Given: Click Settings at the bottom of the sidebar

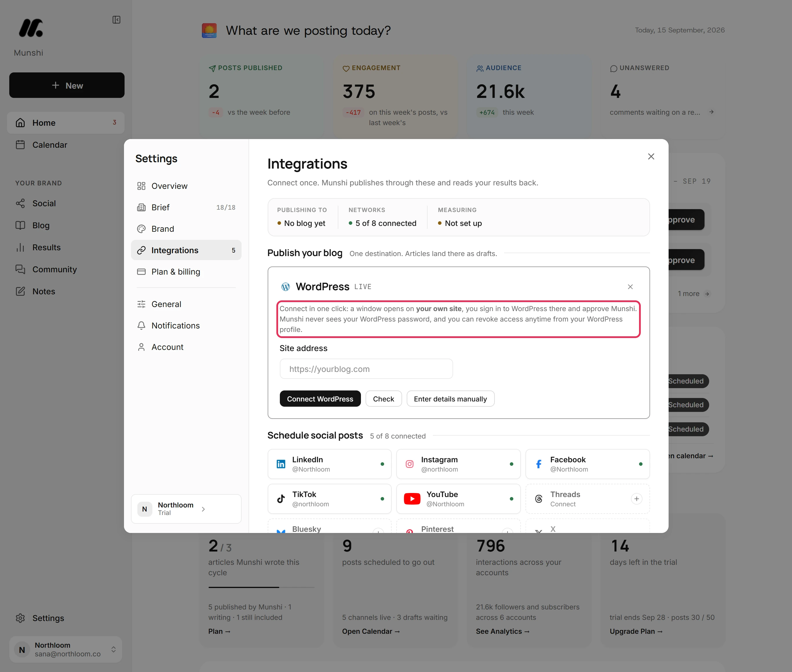Looking at the screenshot, I should click(x=65, y=618).
